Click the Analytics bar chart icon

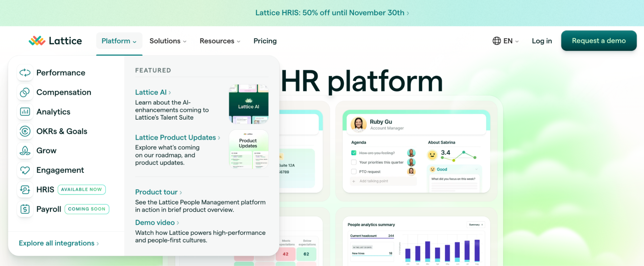[25, 112]
